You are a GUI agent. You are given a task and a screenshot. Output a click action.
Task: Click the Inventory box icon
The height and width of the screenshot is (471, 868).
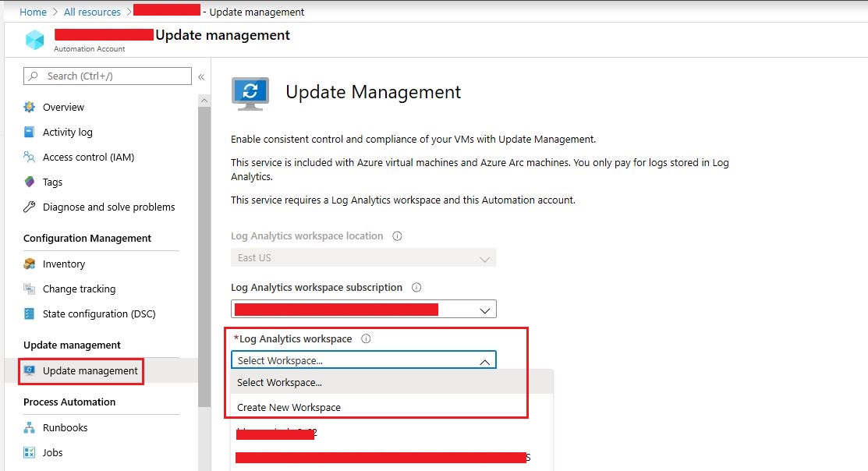pos(30,264)
